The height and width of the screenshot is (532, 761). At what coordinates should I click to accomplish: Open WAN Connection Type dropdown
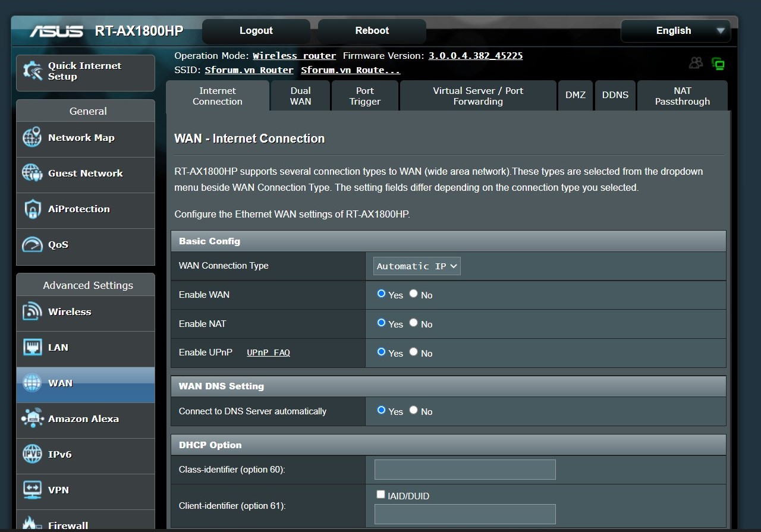point(417,266)
